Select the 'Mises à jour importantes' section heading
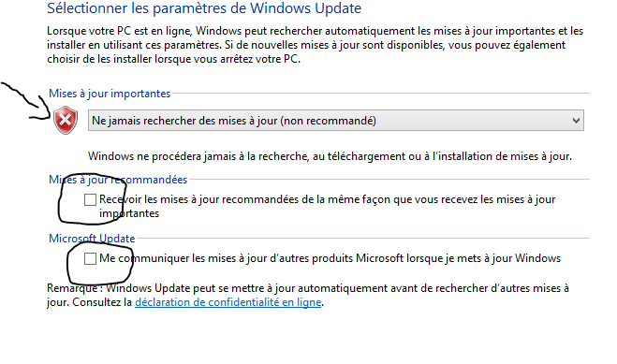Viewport: 617px width, 364px height. 110,94
